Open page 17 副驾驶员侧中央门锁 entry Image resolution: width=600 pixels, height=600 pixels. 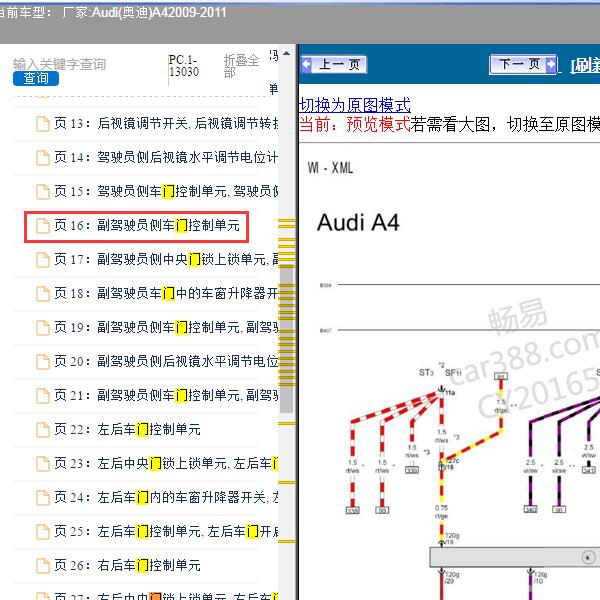click(x=166, y=259)
